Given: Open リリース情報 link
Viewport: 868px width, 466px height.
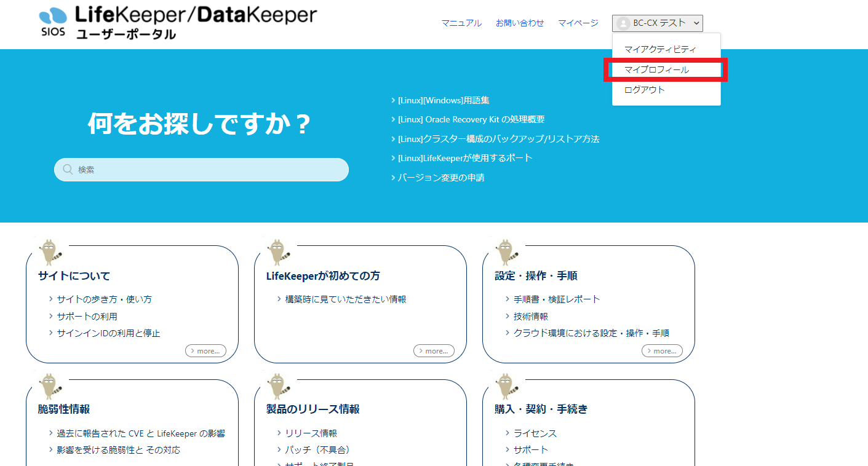Looking at the screenshot, I should tap(311, 433).
